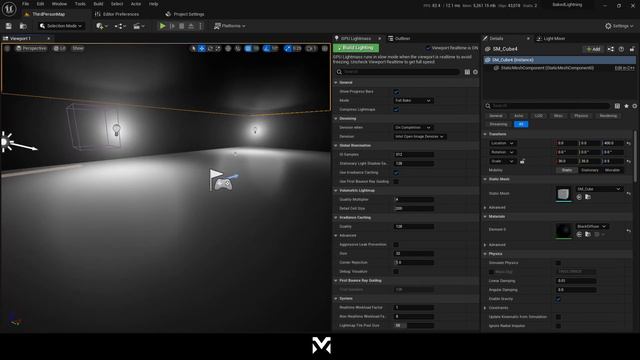Screen dimensions: 640x360
Task: Toggle Enable Gravity checkbox
Action: click(x=558, y=299)
